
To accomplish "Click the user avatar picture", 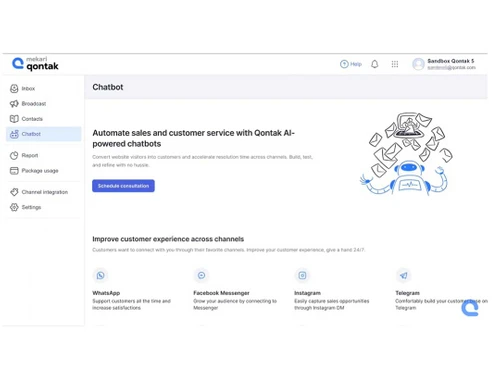I will 418,64.
